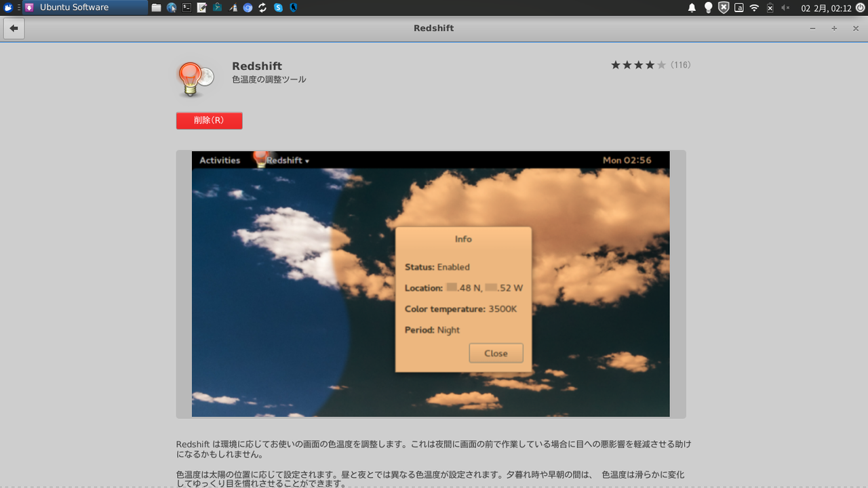Viewport: 868px width, 488px height.
Task: Launch the teal shopping bag store icon
Action: tap(217, 8)
